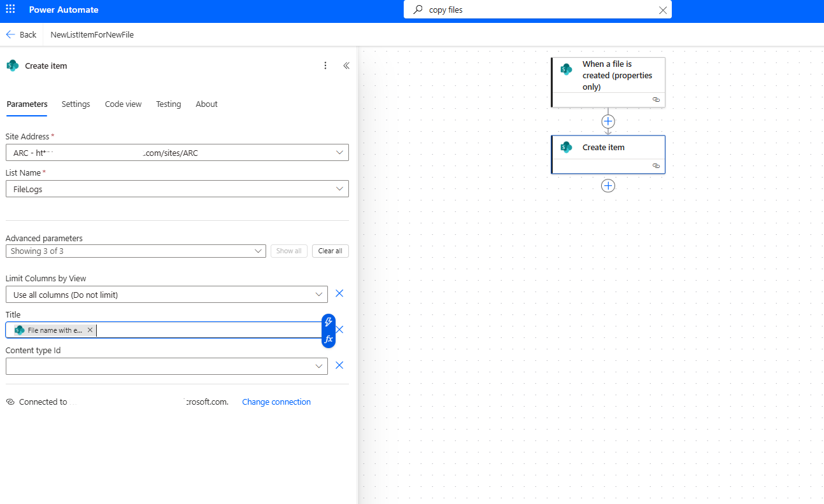Remove the Content type Id parameter

pyautogui.click(x=339, y=365)
